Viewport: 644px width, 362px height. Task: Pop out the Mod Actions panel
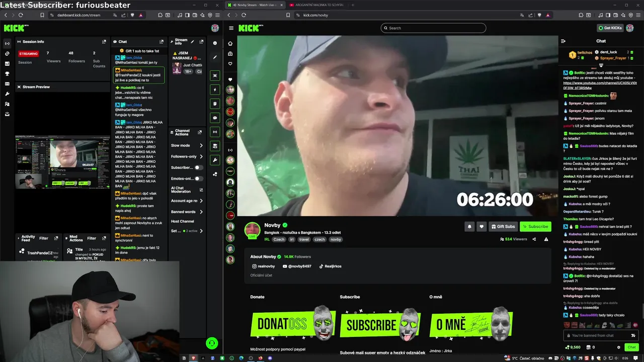(105, 238)
